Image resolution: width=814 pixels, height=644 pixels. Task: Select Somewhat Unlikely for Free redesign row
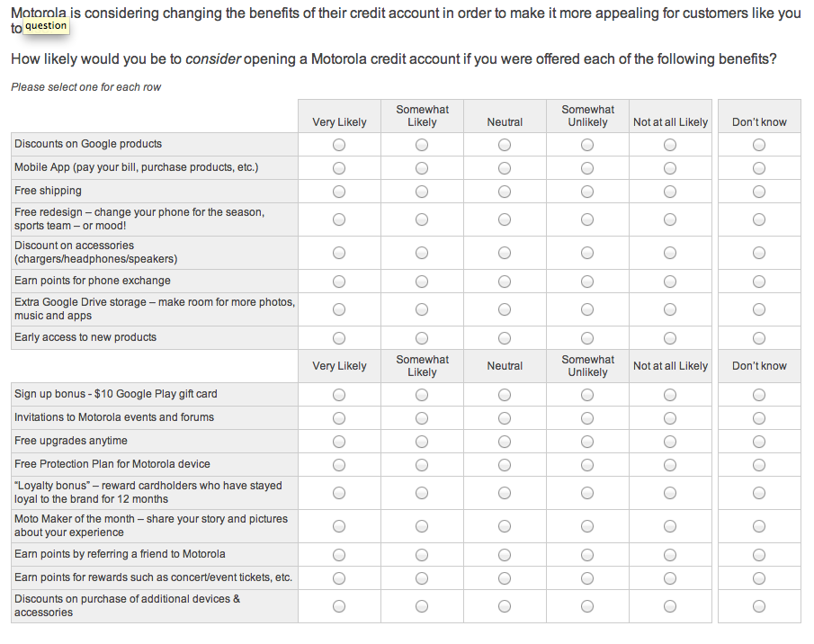click(587, 219)
